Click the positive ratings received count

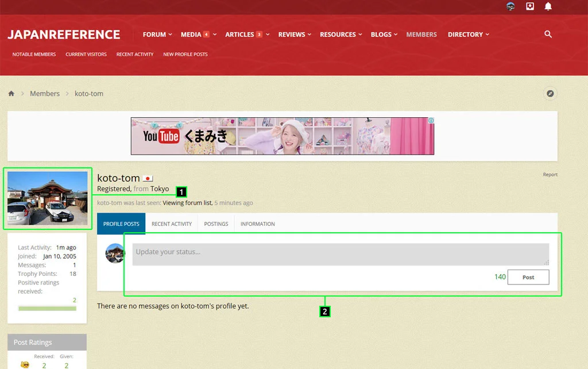[x=74, y=300]
